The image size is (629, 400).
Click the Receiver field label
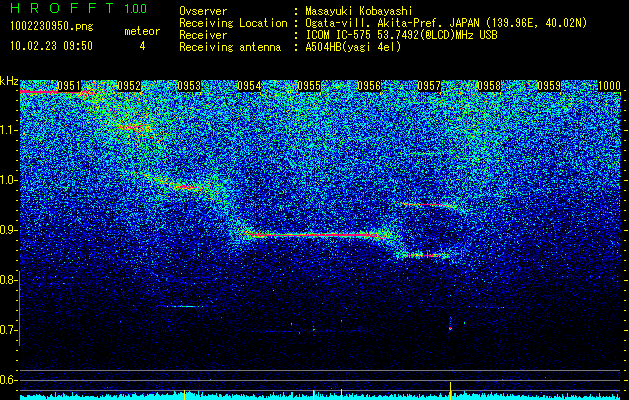tap(203, 35)
